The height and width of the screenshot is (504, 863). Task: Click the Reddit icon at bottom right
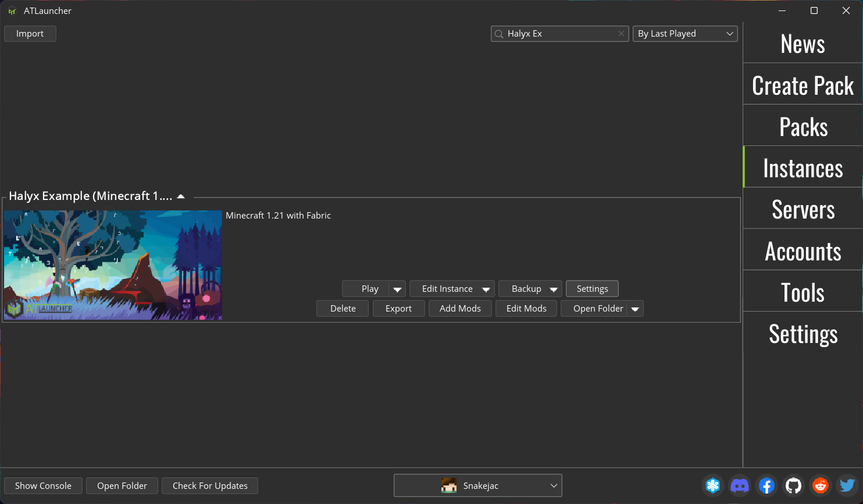coord(820,485)
